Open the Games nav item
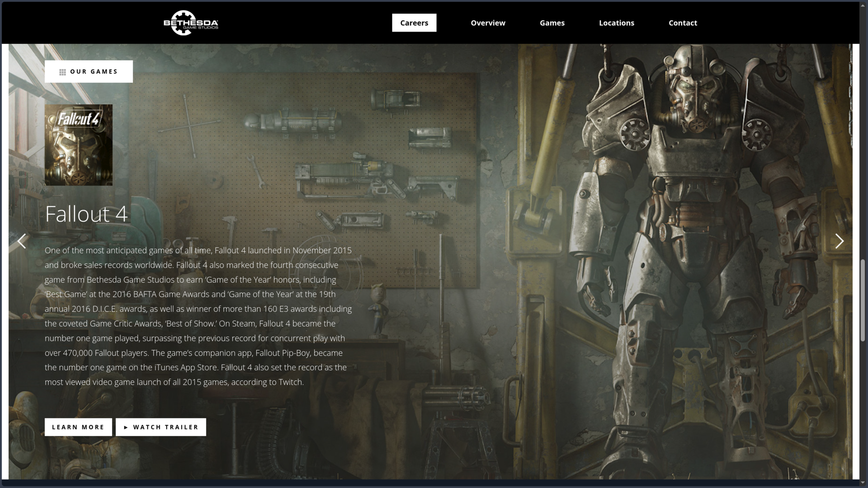Image resolution: width=868 pixels, height=488 pixels. pyautogui.click(x=552, y=23)
